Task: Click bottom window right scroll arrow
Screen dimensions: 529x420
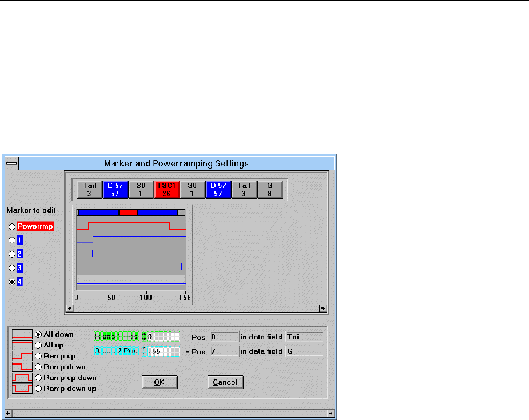Action: point(331,413)
